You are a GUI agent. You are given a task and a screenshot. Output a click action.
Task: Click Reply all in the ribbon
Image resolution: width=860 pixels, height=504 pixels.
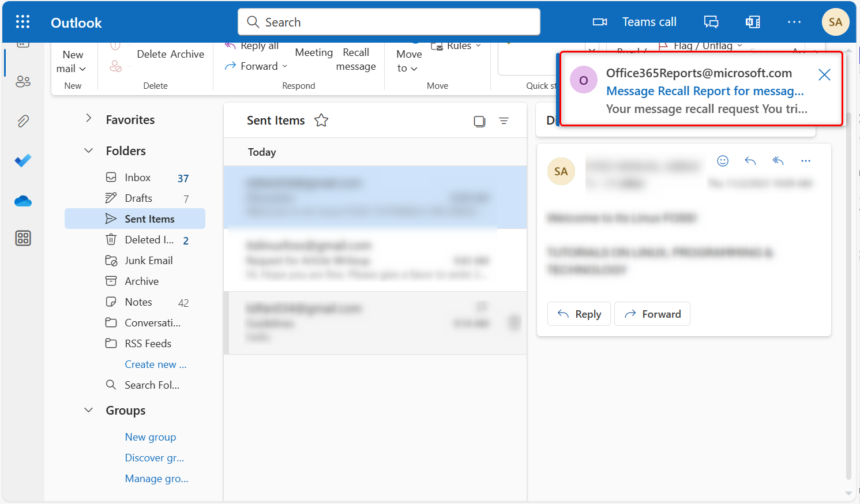252,46
